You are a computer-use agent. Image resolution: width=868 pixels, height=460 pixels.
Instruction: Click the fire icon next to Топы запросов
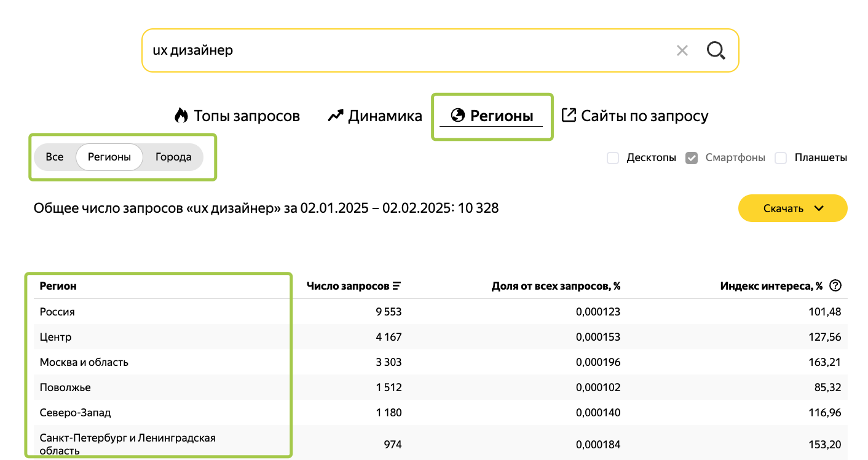(181, 115)
